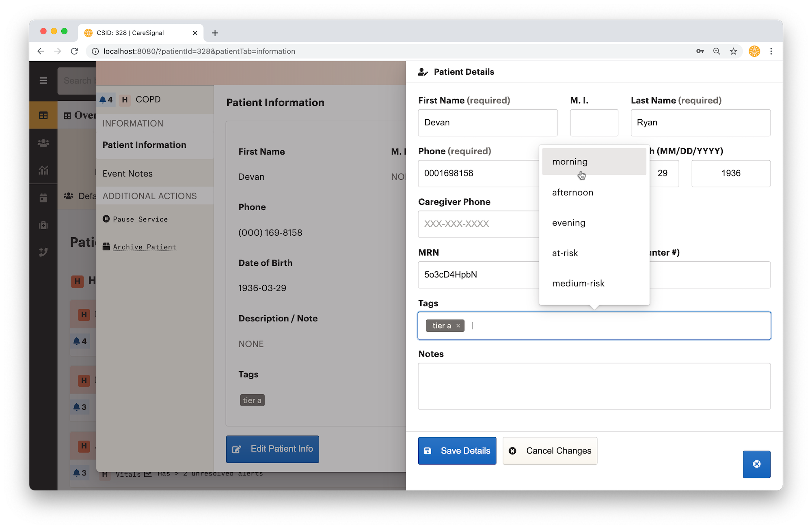
Task: Select 'evening' tag suggestion
Action: click(x=594, y=223)
